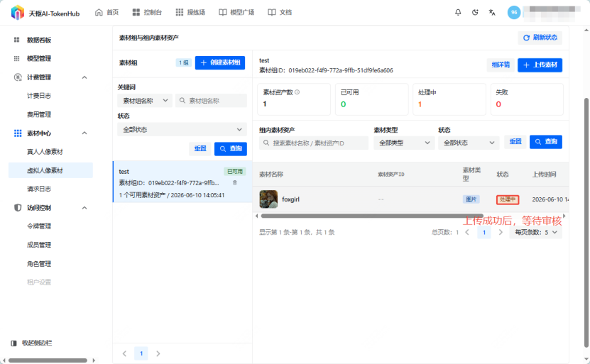Click page 1 in asset table pagination
This screenshot has width=590, height=364.
[484, 233]
